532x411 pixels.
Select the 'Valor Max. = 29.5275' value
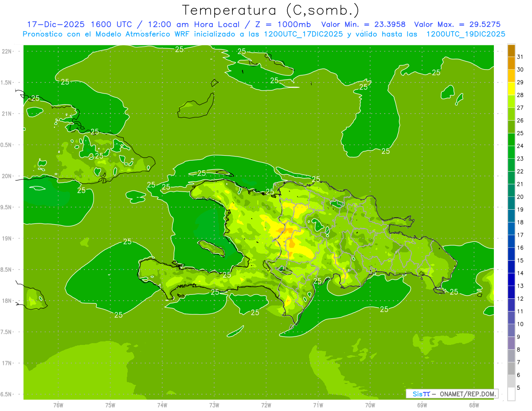[458, 24]
